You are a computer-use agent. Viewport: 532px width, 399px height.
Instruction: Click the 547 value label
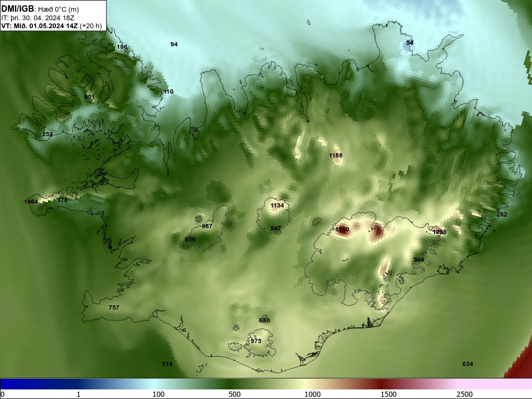pos(276,228)
